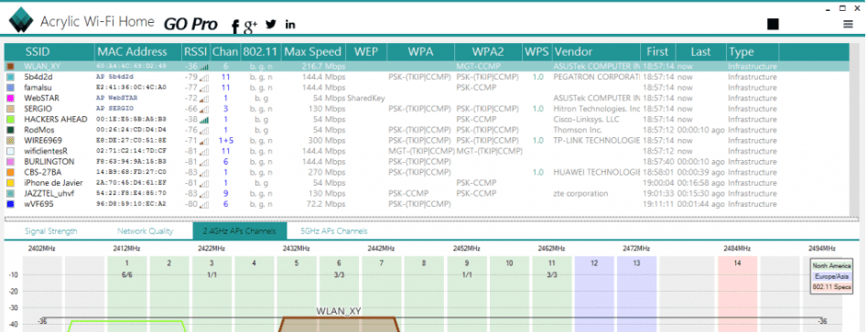Switch to the 5GHz APs Channels tab

tap(334, 231)
